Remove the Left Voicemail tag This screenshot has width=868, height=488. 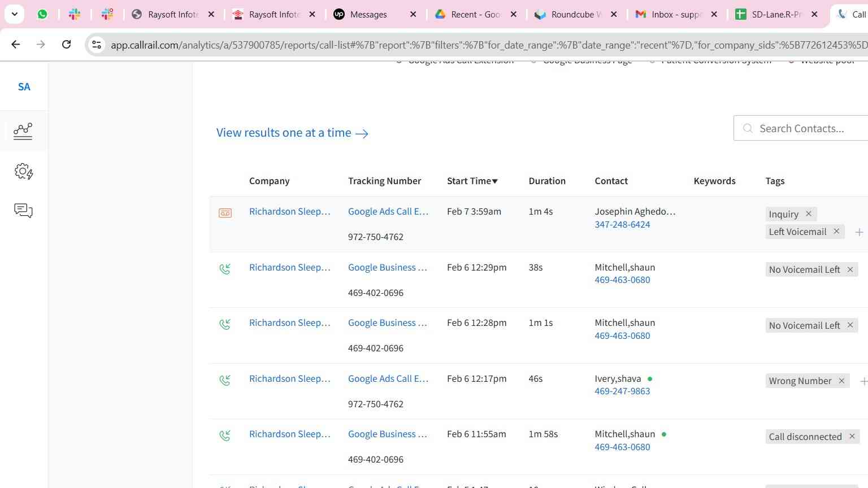[x=836, y=231]
